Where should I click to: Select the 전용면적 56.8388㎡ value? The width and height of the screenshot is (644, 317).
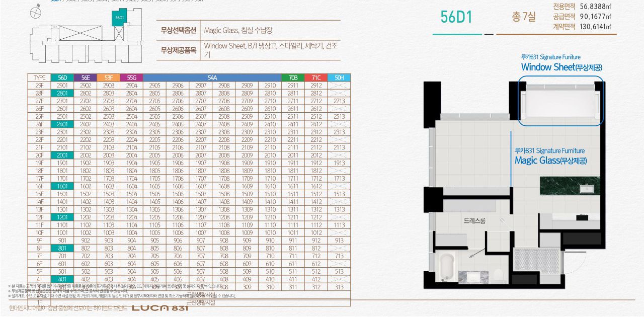pos(596,7)
